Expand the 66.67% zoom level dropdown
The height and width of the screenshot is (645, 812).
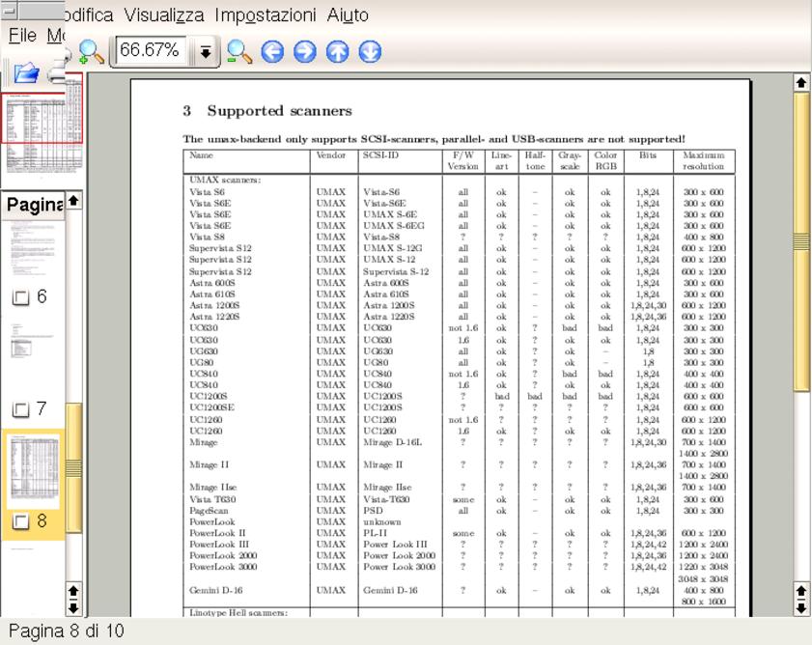point(205,52)
